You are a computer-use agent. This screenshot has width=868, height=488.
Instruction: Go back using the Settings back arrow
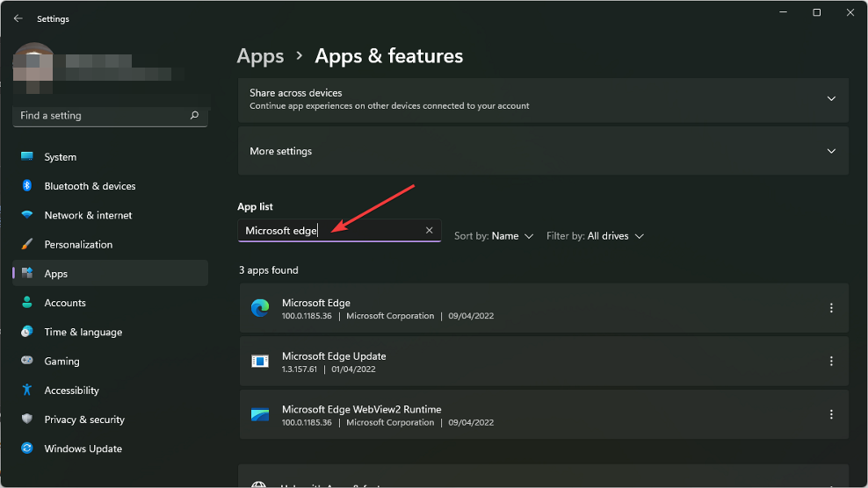(x=18, y=18)
